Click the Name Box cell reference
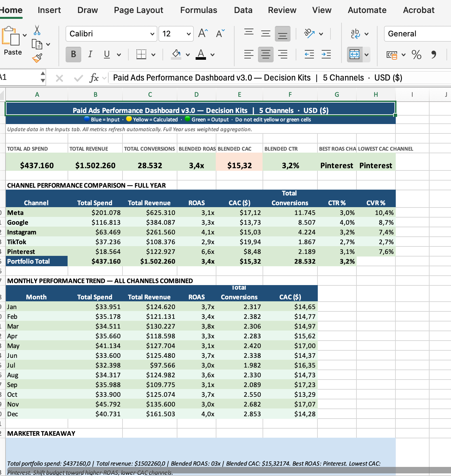Image resolution: width=451 pixels, height=476 pixels. pos(19,77)
